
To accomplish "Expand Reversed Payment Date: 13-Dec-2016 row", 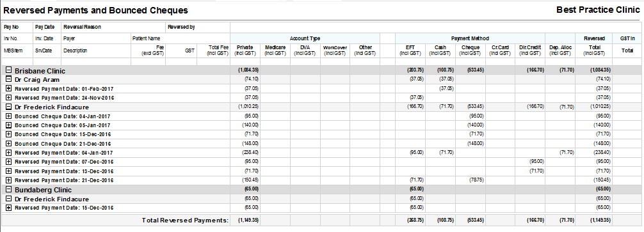I will 8,171.
